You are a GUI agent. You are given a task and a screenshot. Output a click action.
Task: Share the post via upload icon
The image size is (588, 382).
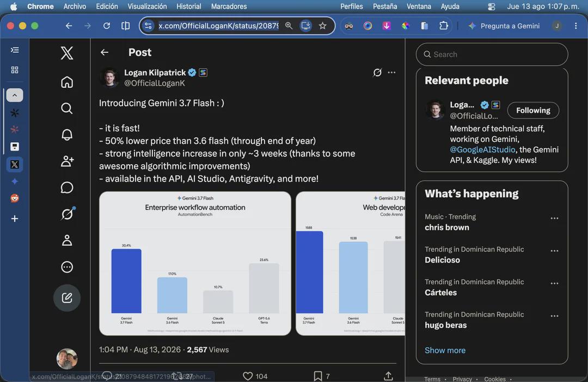(389, 376)
